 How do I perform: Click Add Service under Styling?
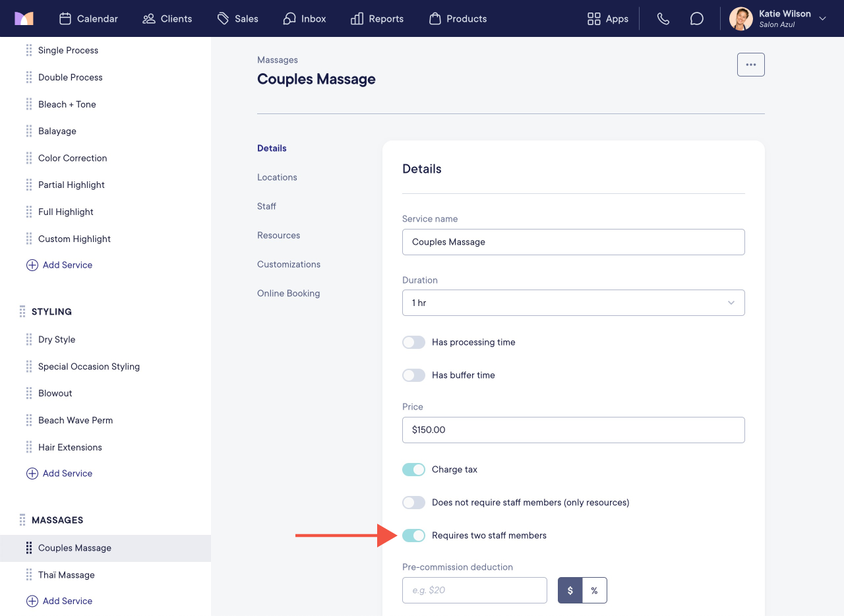point(59,474)
